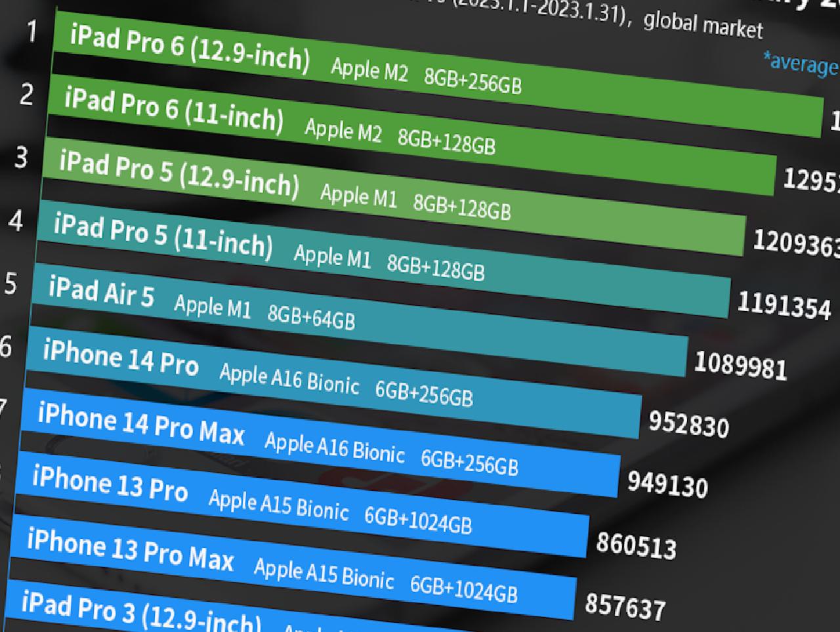
Task: Click rank number 3
Action: (21, 158)
